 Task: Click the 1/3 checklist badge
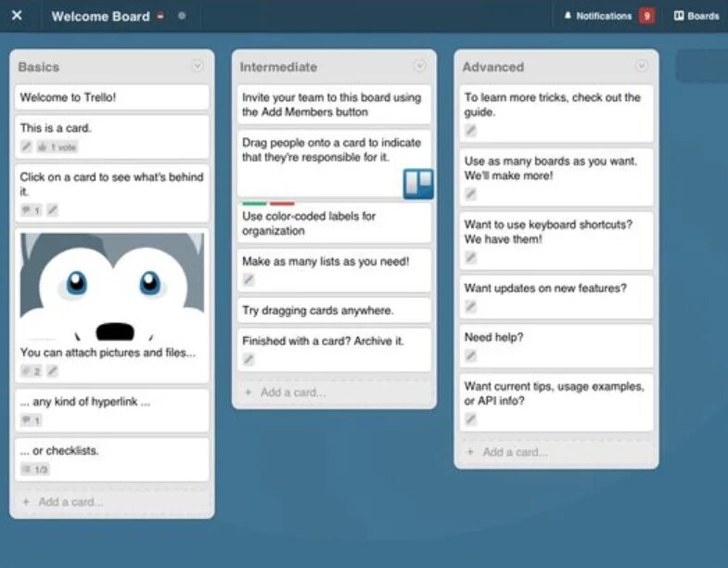coord(35,470)
